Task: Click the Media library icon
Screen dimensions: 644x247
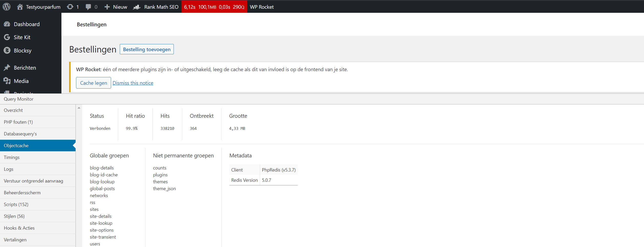Action: click(x=7, y=81)
